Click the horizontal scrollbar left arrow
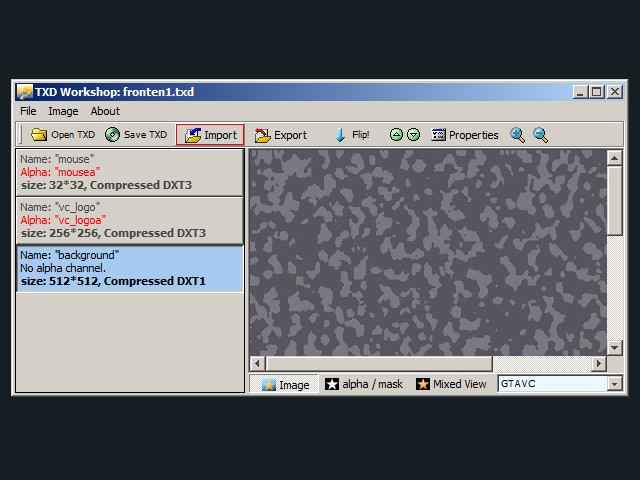This screenshot has height=480, width=640. 257,363
